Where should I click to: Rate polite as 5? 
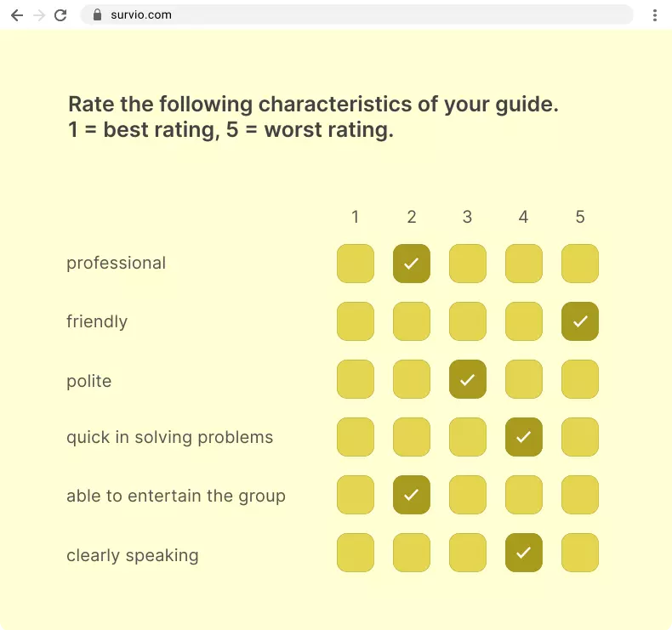580,379
